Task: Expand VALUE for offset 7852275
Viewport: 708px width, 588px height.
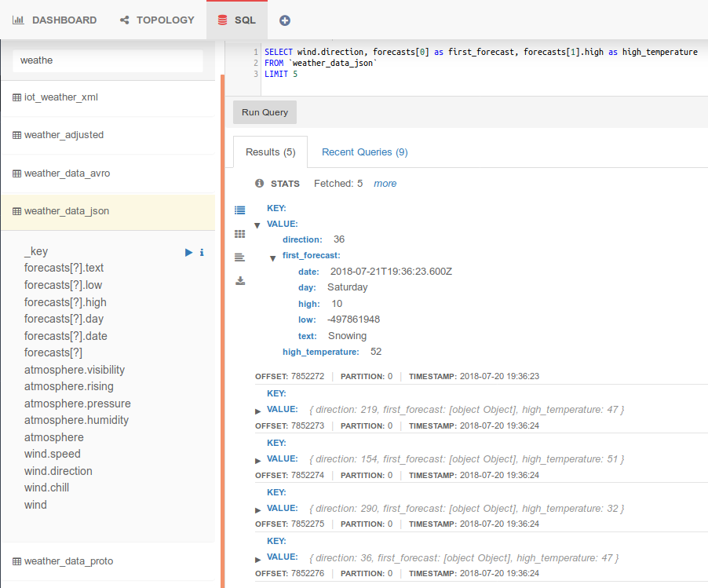Action: 257,510
